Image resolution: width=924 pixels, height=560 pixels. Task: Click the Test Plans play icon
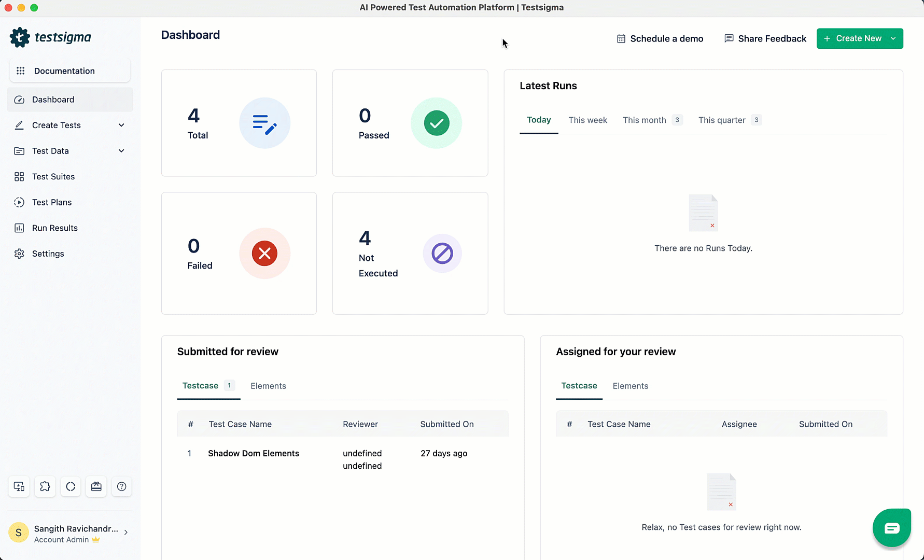19,202
